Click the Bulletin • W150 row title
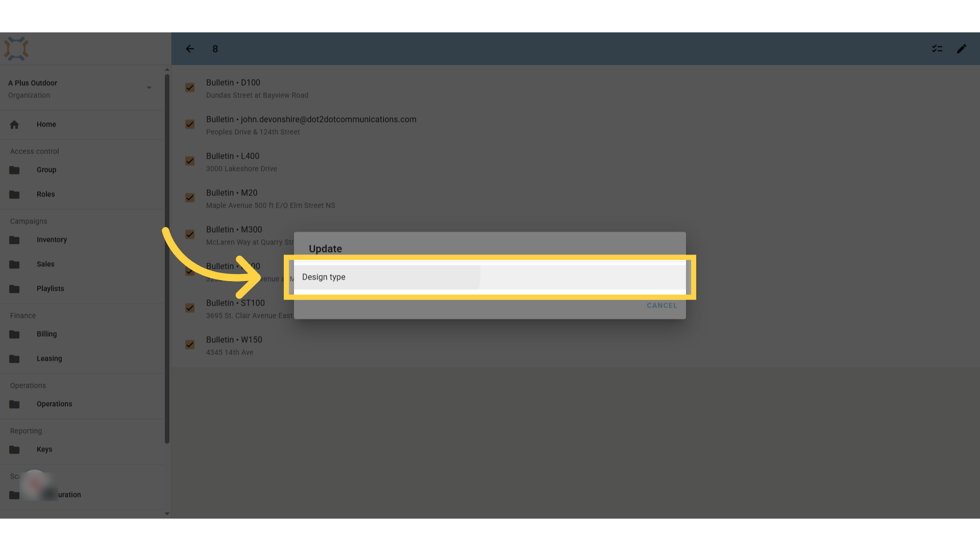Image resolution: width=980 pixels, height=551 pixels. click(234, 340)
